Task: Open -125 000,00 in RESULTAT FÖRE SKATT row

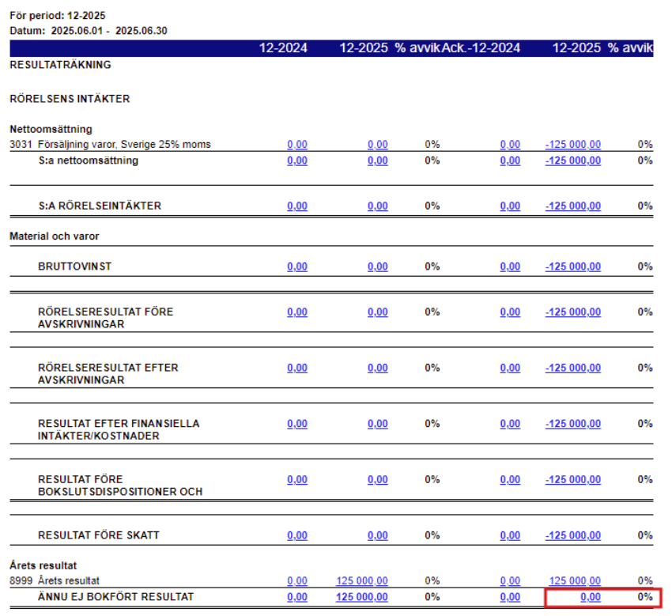Action: (572, 535)
